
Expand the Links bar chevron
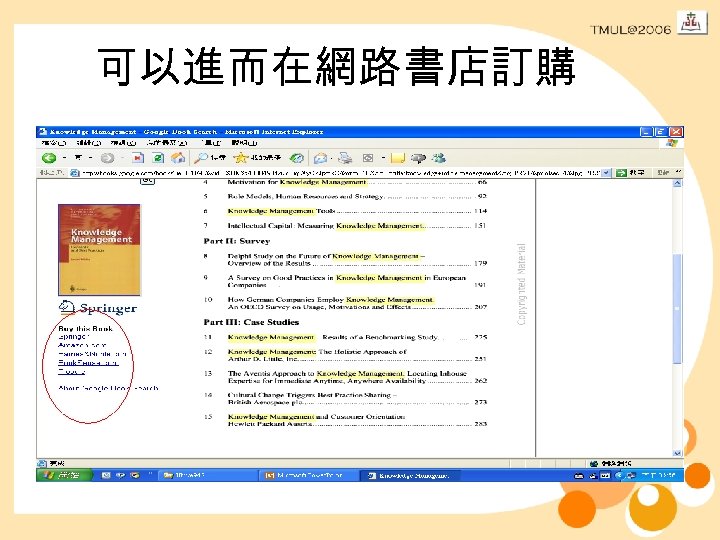point(678,172)
